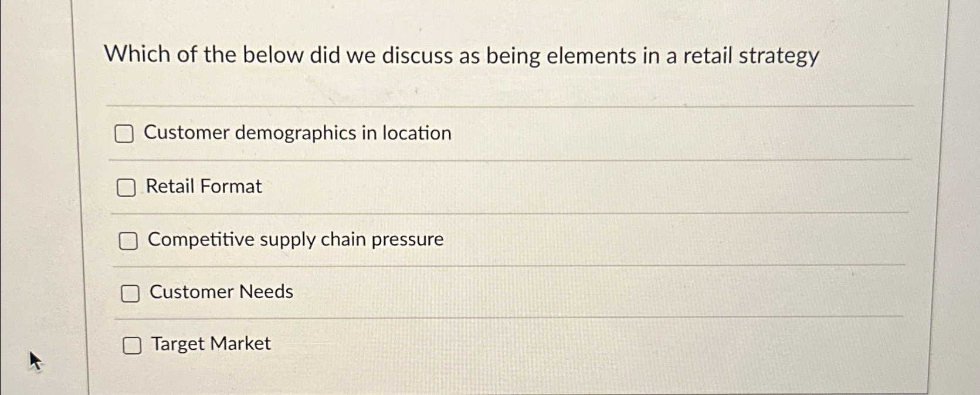Select the Customer demographics in location answer text

299,133
